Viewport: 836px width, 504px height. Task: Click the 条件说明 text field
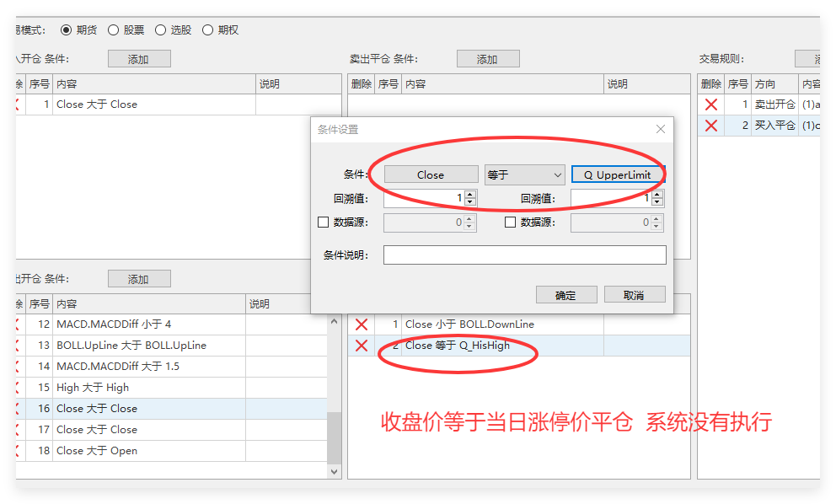(524, 255)
